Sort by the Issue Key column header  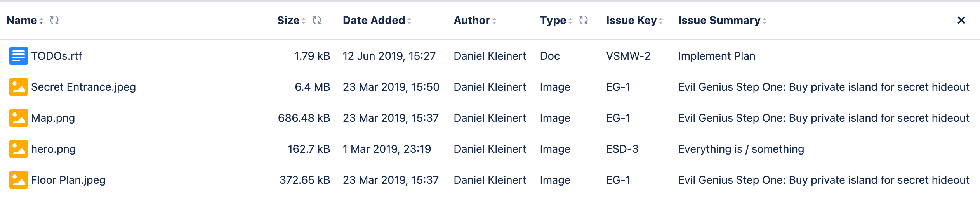[631, 20]
